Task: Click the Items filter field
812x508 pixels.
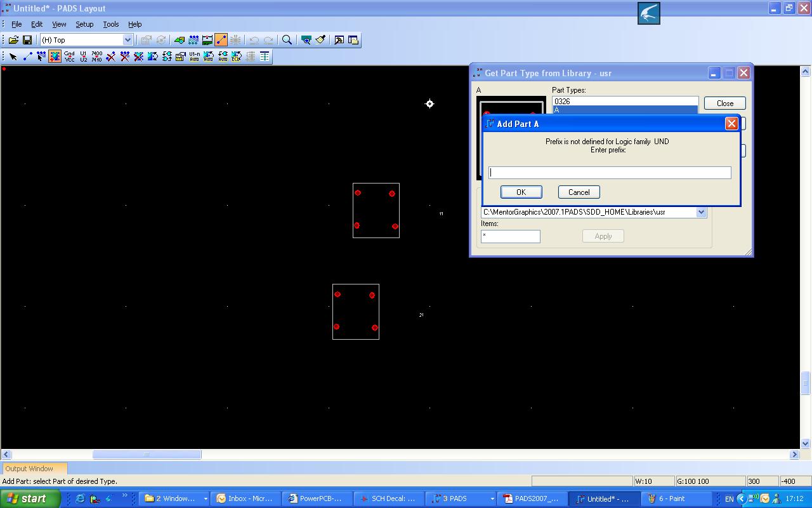Action: (x=511, y=236)
